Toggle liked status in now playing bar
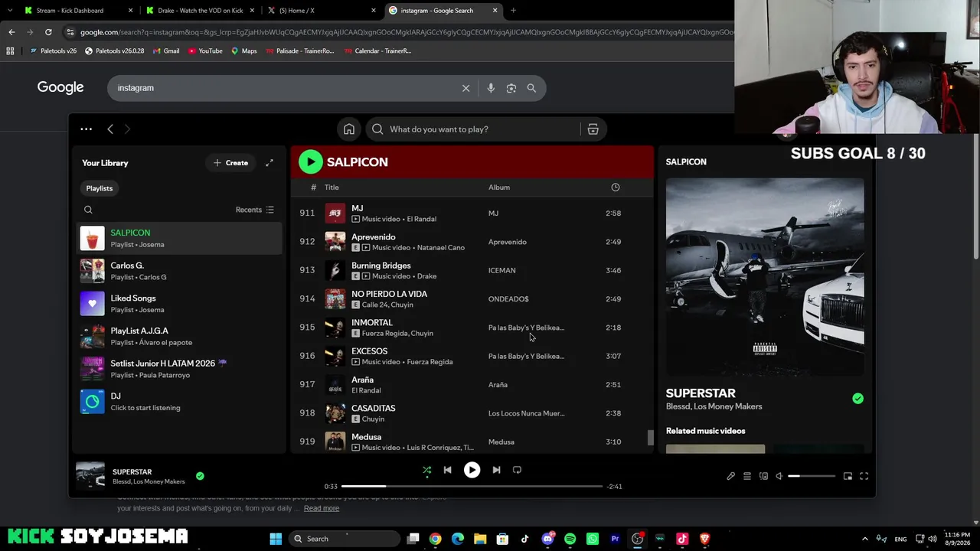Viewport: 980px width, 551px height. [x=200, y=476]
